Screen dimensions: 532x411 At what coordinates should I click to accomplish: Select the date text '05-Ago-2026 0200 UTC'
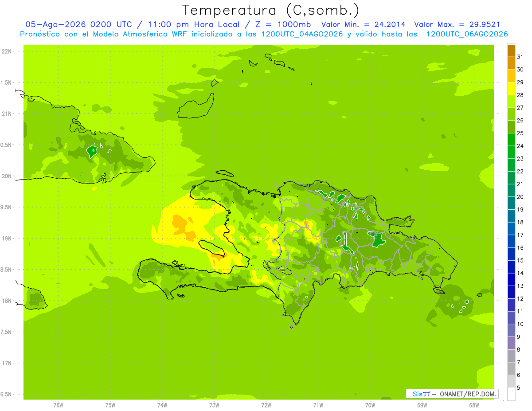coord(78,24)
